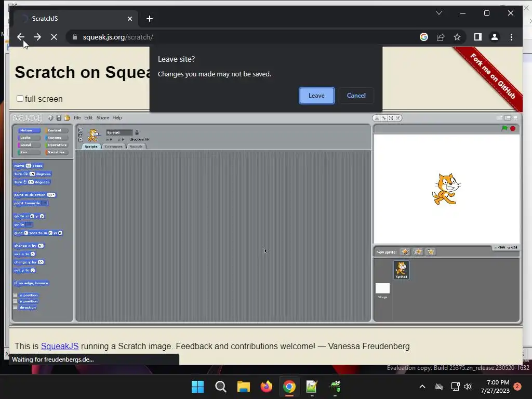Select the scissors delete tool
The height and width of the screenshot is (399, 532).
pos(384,118)
